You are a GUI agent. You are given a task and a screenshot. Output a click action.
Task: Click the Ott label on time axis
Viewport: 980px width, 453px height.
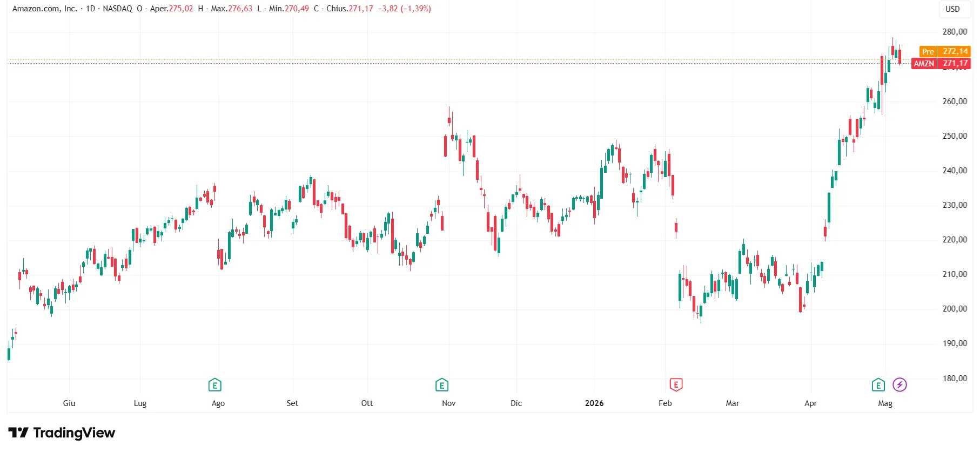pyautogui.click(x=367, y=403)
